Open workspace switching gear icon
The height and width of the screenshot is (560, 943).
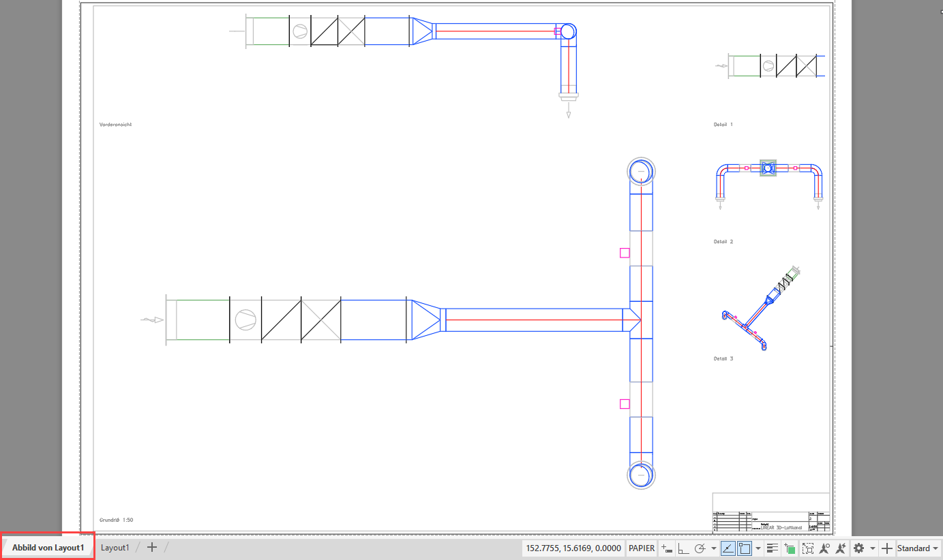tap(858, 548)
